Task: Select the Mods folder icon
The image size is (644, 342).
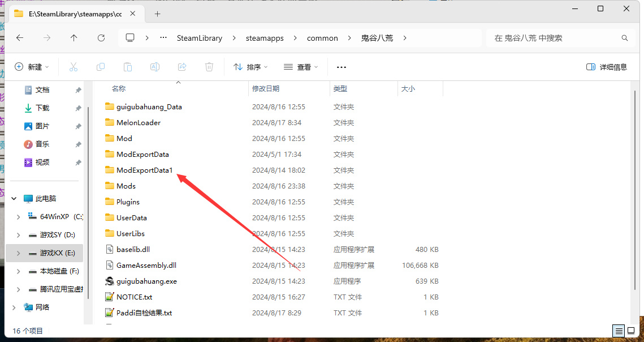Action: pyautogui.click(x=109, y=186)
